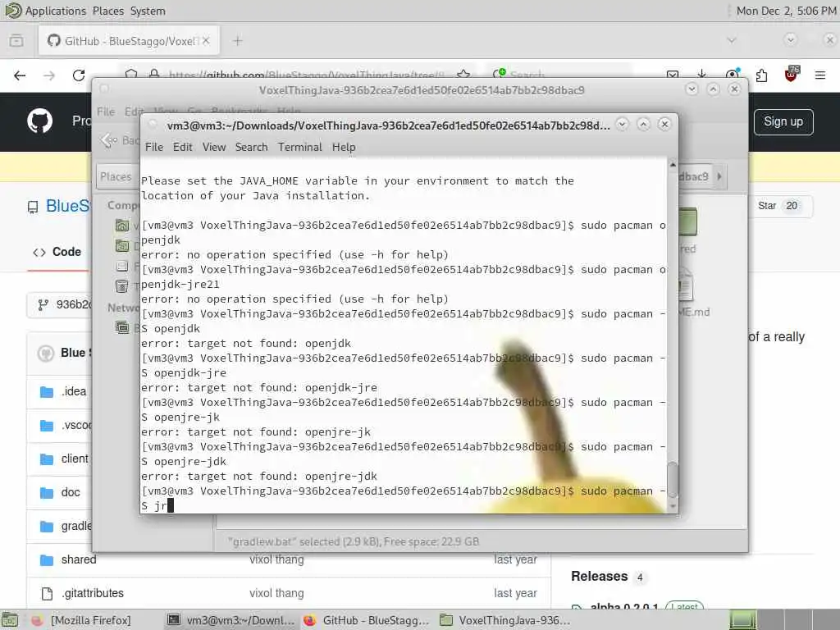Click the doc folder icon

click(47, 492)
